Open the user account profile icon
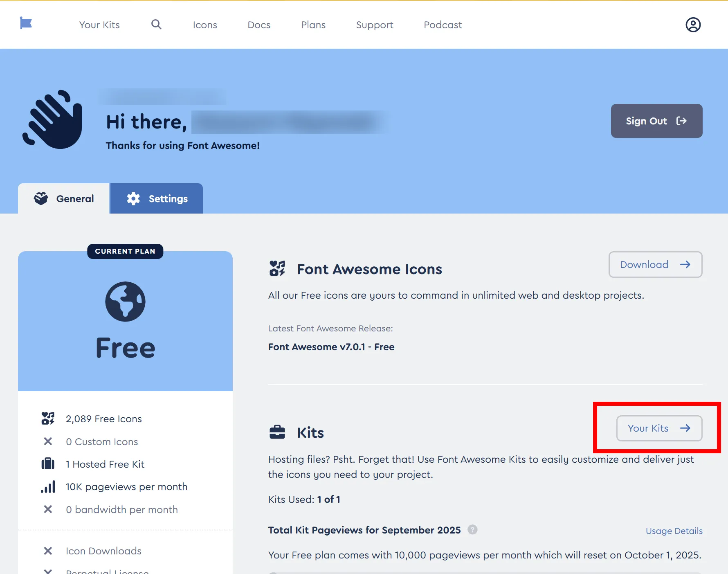Screen dimensions: 728x574 693,25
